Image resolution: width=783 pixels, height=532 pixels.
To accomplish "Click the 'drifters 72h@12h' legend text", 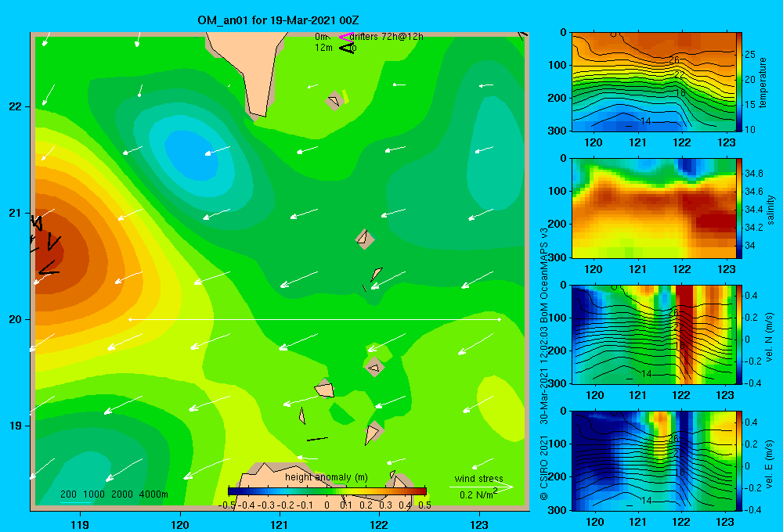I will [387, 37].
